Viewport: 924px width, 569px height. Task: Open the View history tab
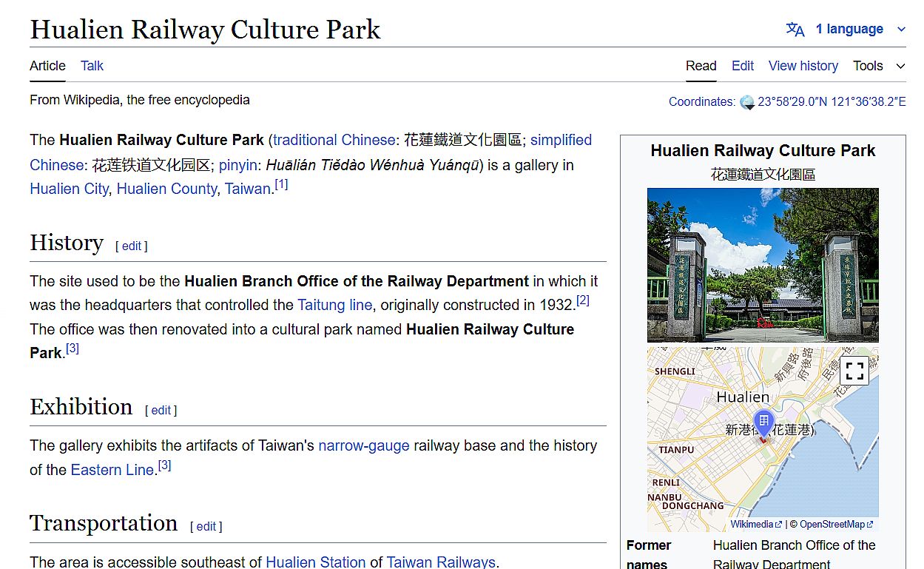point(803,66)
